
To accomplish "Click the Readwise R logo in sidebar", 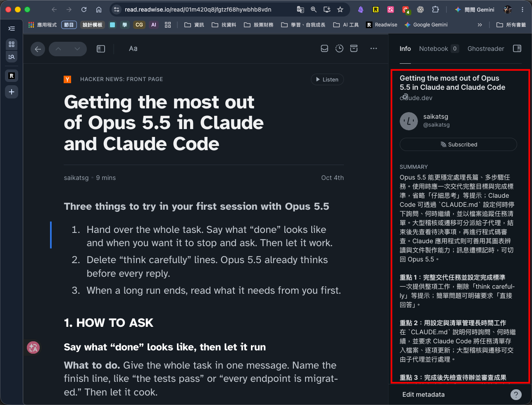I will (12, 76).
